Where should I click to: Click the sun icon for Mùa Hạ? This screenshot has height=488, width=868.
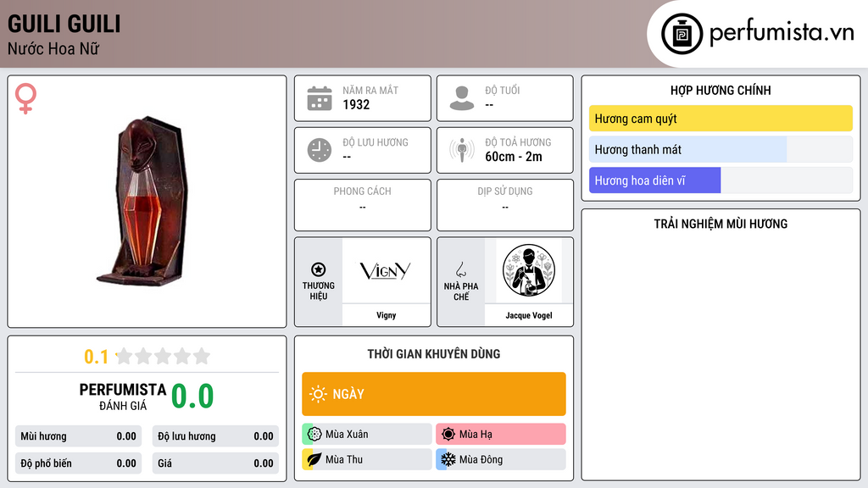pos(448,435)
